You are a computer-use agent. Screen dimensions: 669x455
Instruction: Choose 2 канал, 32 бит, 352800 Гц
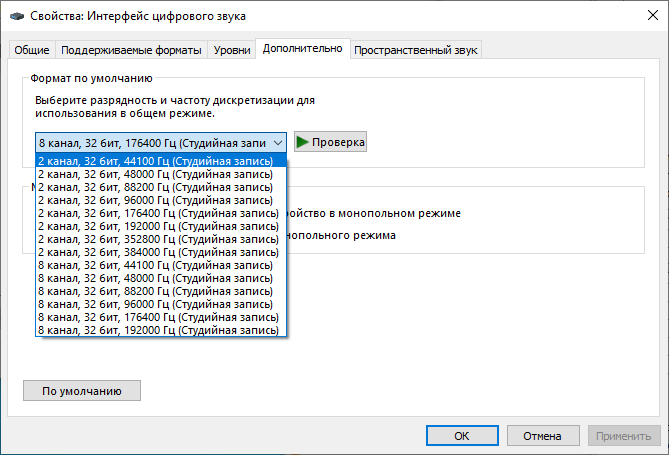coord(161,239)
